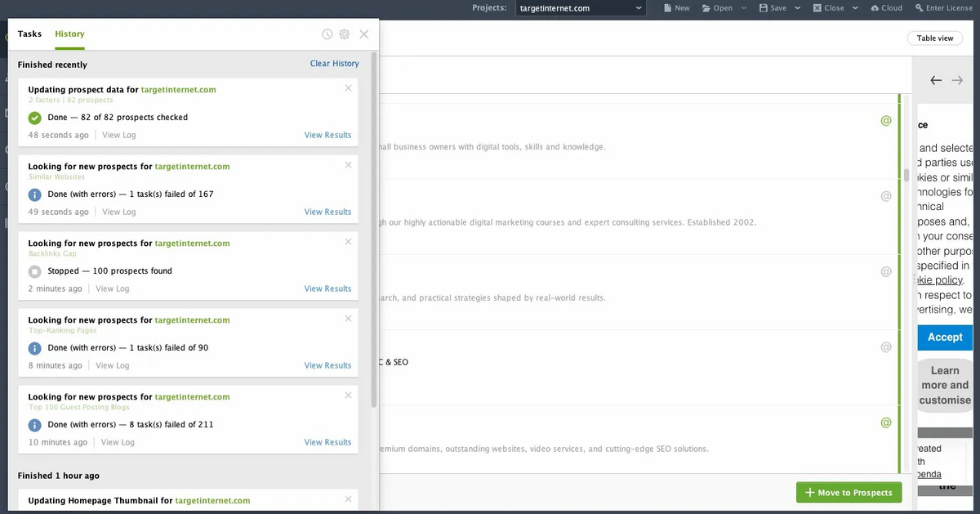Open the Projects dropdown showing targetinternet.com

click(581, 8)
